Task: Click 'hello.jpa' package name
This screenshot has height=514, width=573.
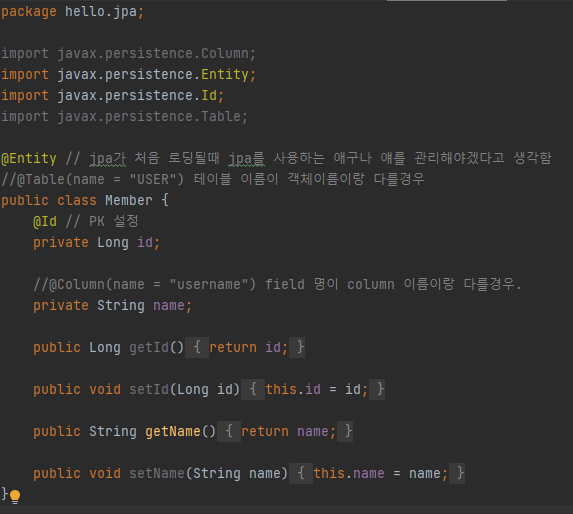Action: (101, 12)
